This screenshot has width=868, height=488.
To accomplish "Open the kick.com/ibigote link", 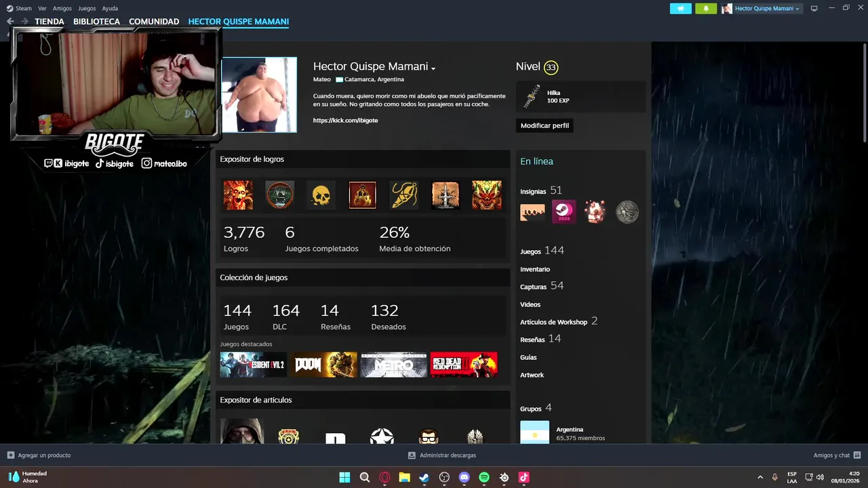I will (345, 120).
